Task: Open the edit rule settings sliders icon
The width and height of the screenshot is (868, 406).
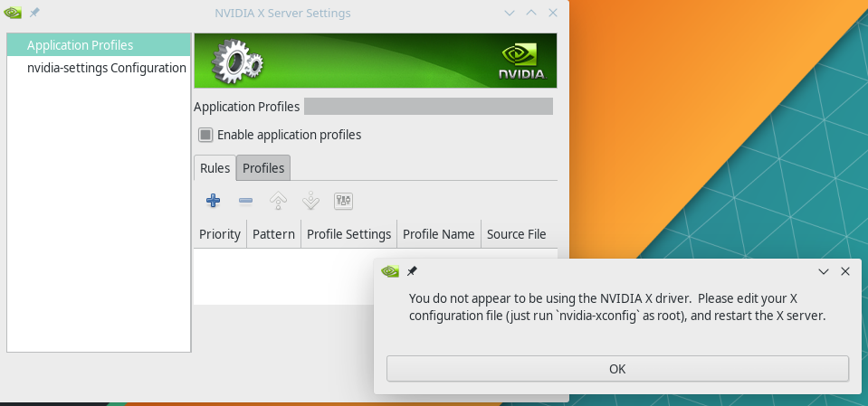Action: (x=343, y=201)
